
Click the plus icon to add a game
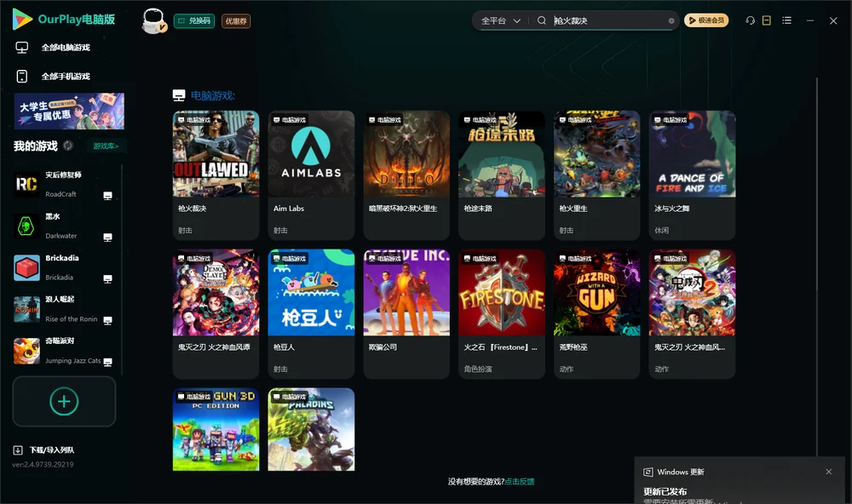64,401
